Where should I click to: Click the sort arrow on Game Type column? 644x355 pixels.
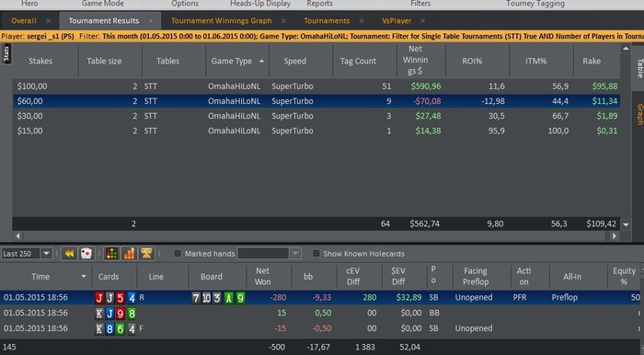tap(261, 61)
